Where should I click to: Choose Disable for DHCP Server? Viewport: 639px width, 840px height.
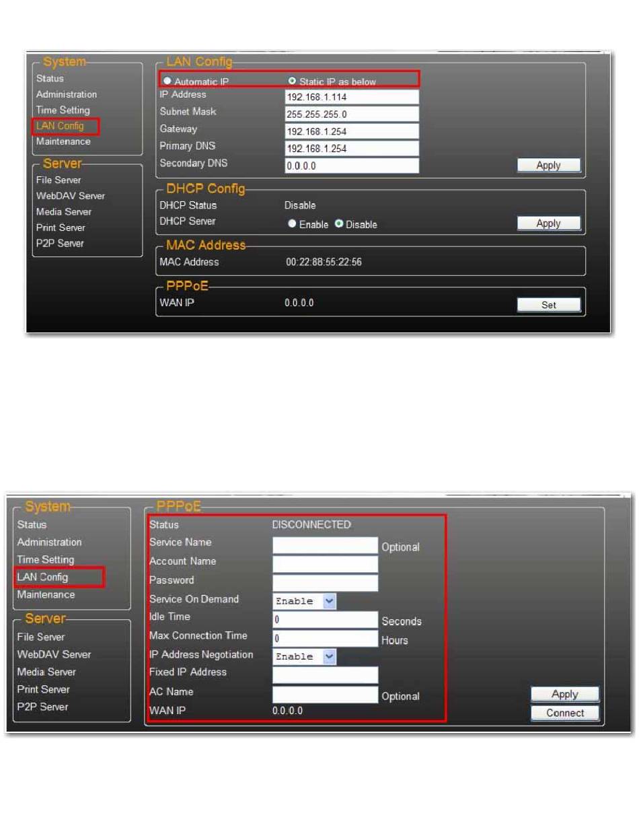tap(340, 224)
